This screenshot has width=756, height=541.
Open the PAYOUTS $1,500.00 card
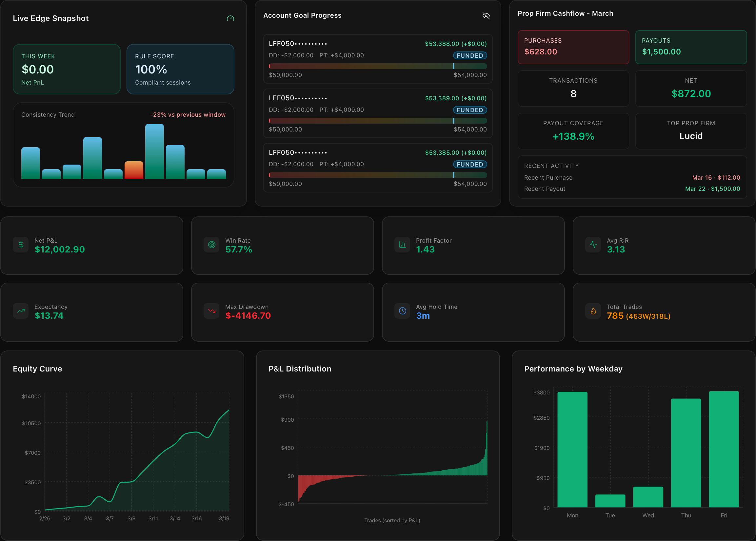pyautogui.click(x=691, y=47)
